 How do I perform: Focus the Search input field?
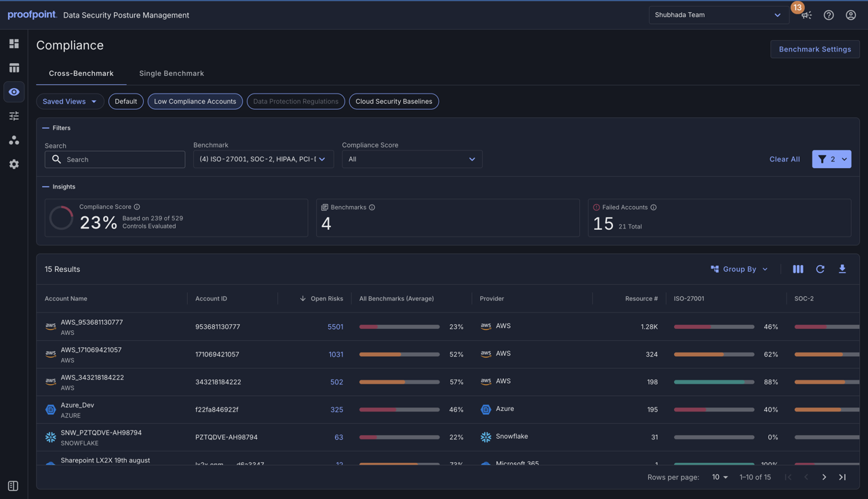pos(115,159)
